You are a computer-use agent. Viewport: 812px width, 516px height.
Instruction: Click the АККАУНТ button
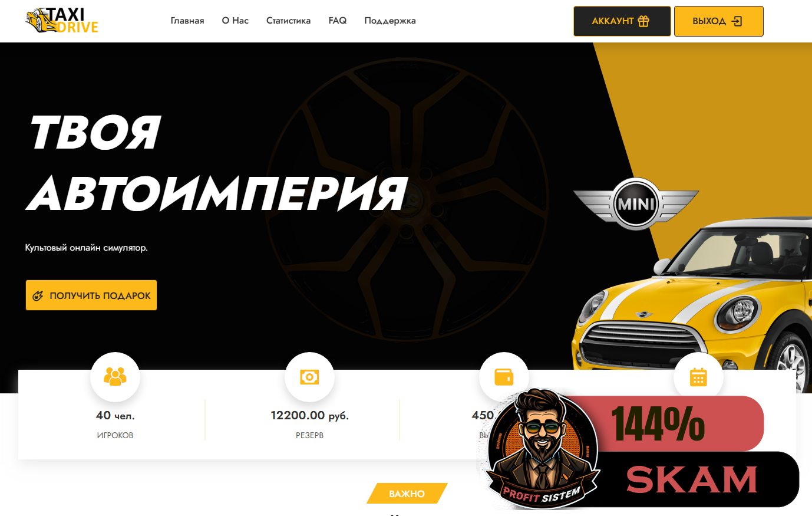tap(622, 21)
